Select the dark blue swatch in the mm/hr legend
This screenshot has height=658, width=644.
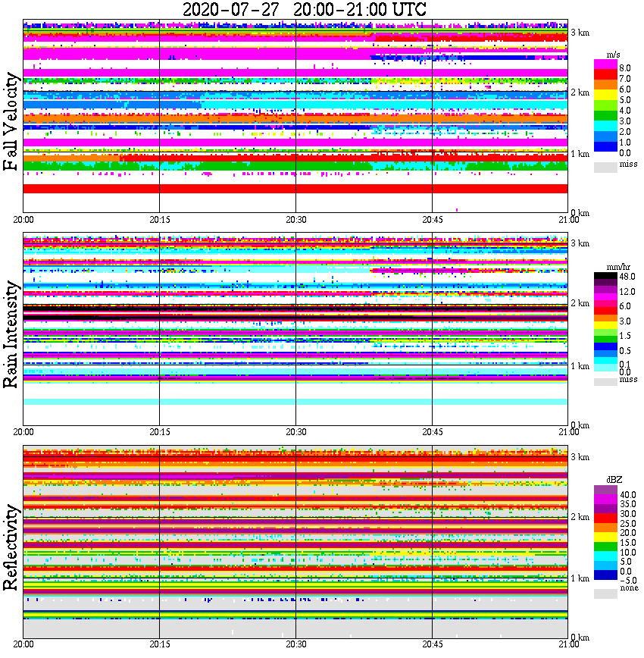tap(606, 346)
